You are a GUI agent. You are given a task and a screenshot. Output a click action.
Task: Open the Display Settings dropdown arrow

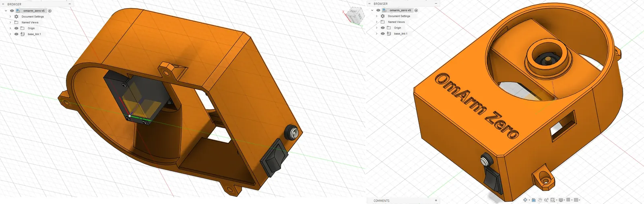pos(564,200)
